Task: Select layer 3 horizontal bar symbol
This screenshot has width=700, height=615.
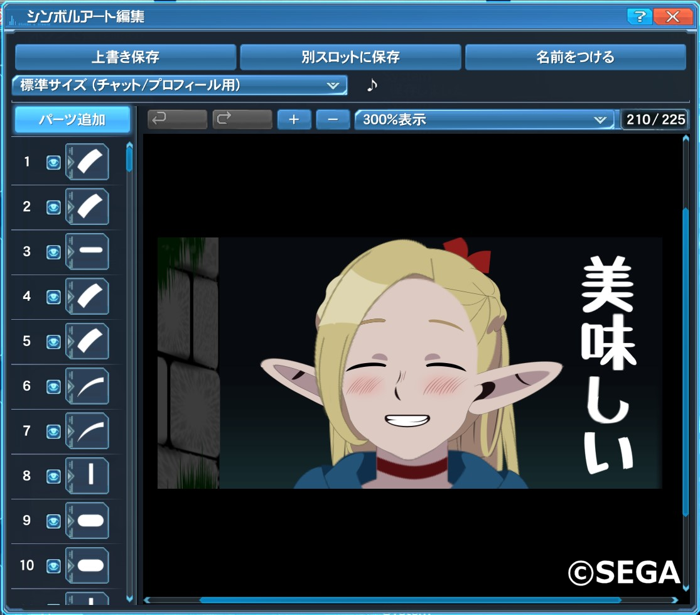Action: click(87, 251)
